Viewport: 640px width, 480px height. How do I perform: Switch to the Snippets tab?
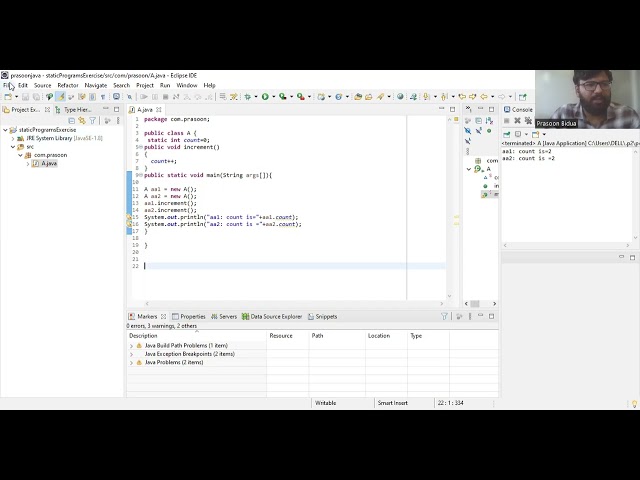(x=322, y=316)
